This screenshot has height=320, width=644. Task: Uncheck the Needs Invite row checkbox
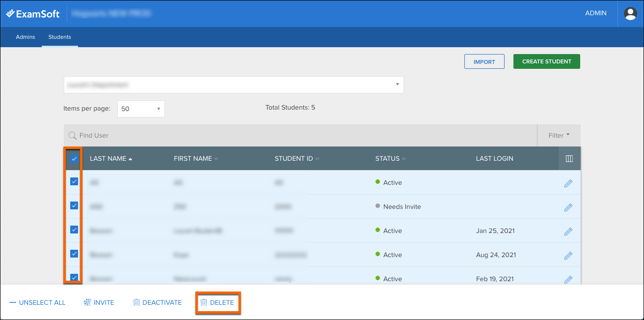[x=74, y=205]
